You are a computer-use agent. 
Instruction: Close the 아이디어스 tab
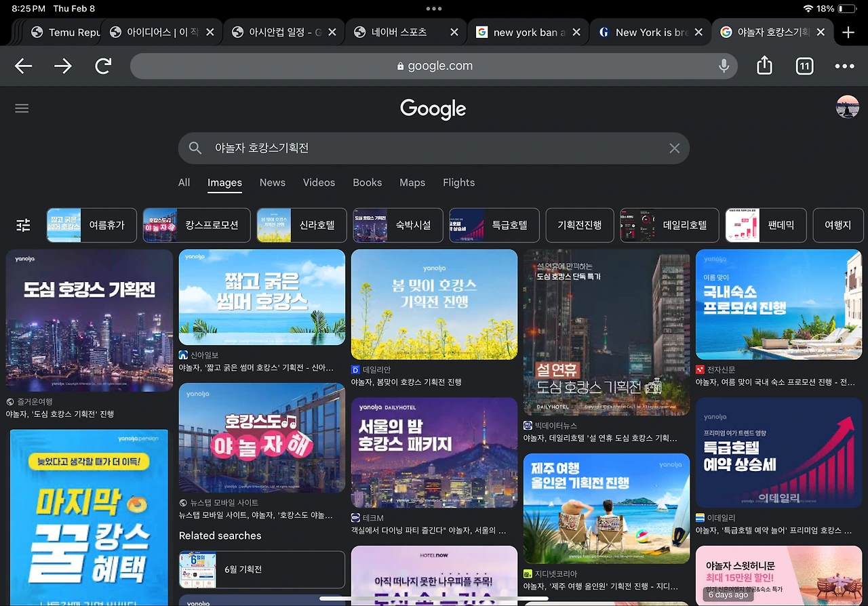coord(210,33)
